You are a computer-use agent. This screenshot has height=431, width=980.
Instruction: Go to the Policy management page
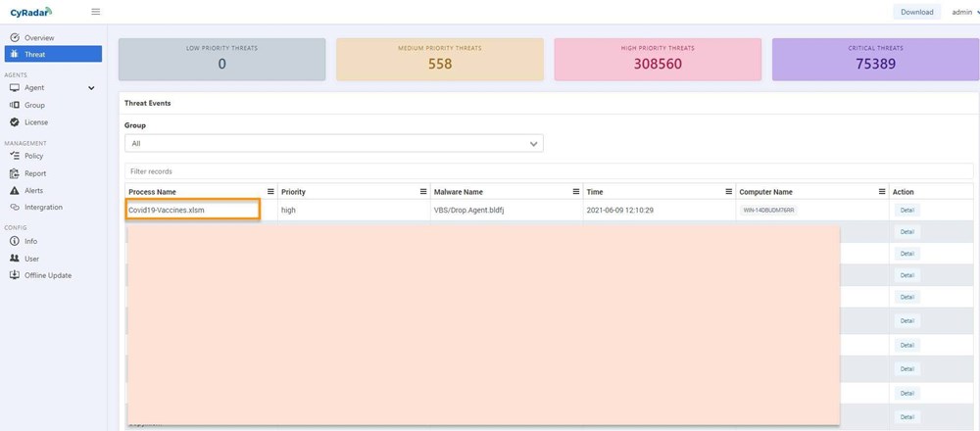(x=33, y=156)
